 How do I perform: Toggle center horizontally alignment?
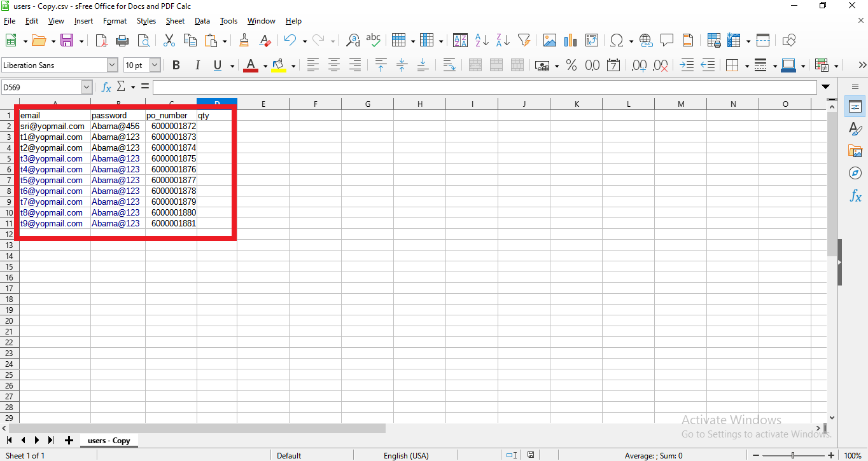pyautogui.click(x=334, y=65)
